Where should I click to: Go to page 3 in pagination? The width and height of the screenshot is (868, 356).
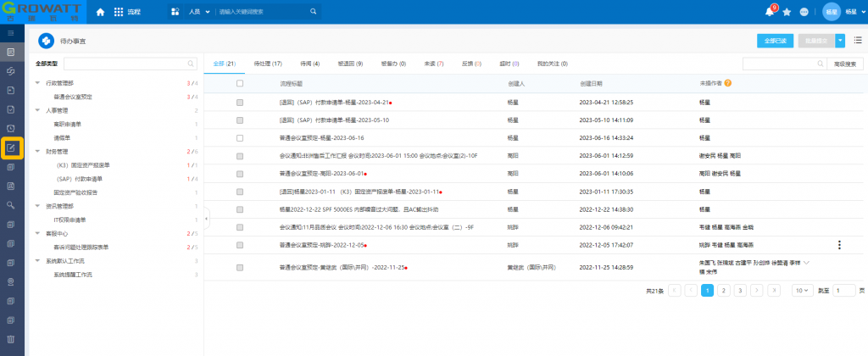740,290
